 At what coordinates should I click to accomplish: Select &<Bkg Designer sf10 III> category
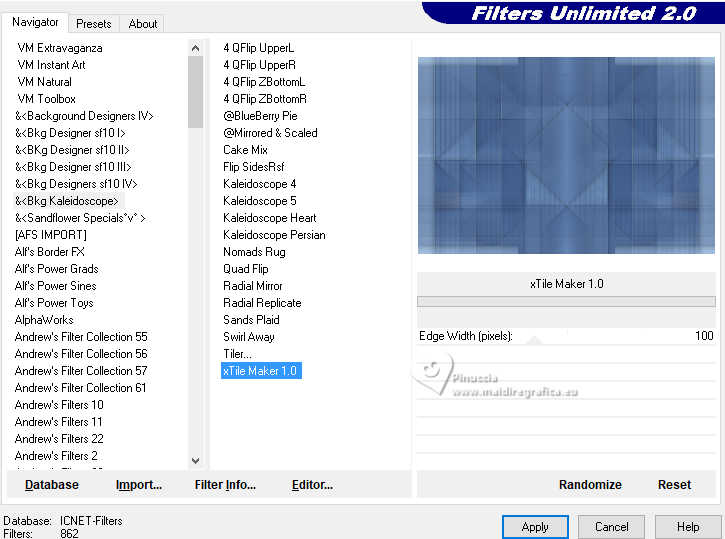coord(73,167)
